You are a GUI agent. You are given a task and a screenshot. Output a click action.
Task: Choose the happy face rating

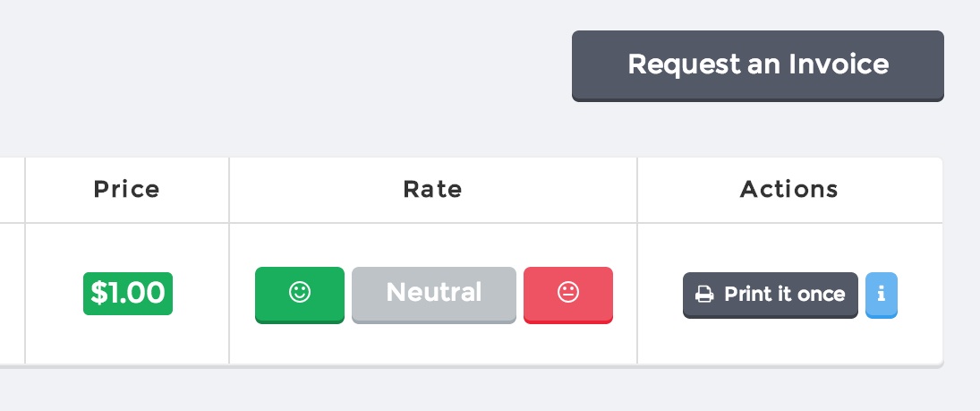tap(300, 294)
